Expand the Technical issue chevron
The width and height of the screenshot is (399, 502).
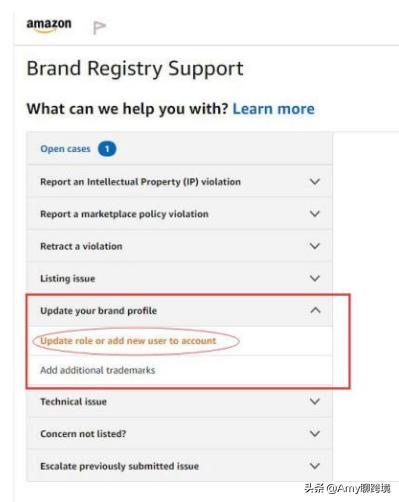pyautogui.click(x=315, y=401)
